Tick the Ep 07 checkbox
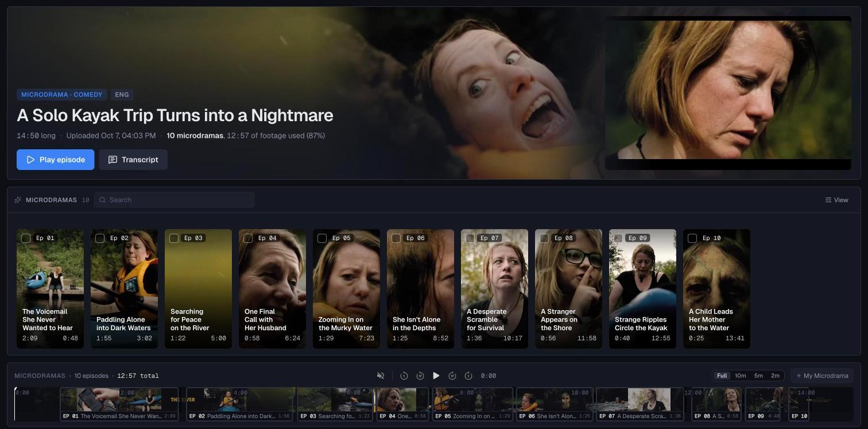Image resolution: width=868 pixels, height=429 pixels. click(470, 238)
